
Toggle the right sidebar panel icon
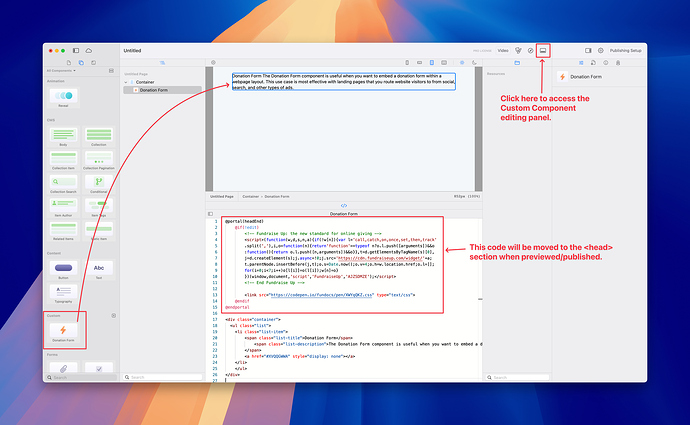588,51
